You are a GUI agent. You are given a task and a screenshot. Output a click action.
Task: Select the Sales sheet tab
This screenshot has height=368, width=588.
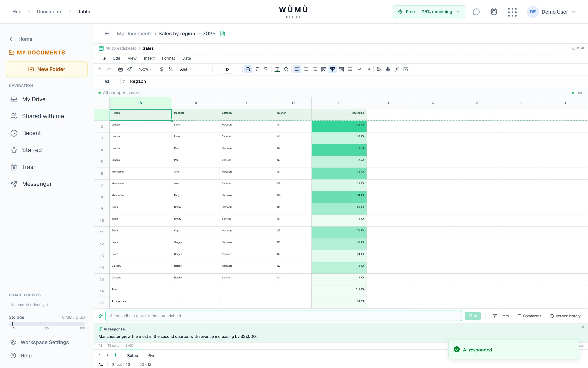(x=132, y=356)
